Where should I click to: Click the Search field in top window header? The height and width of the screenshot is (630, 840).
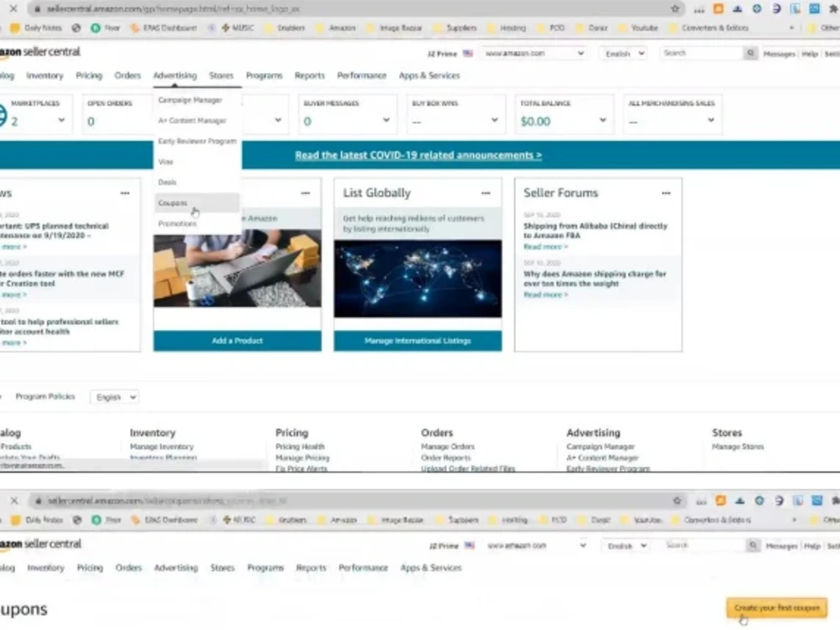pos(701,53)
